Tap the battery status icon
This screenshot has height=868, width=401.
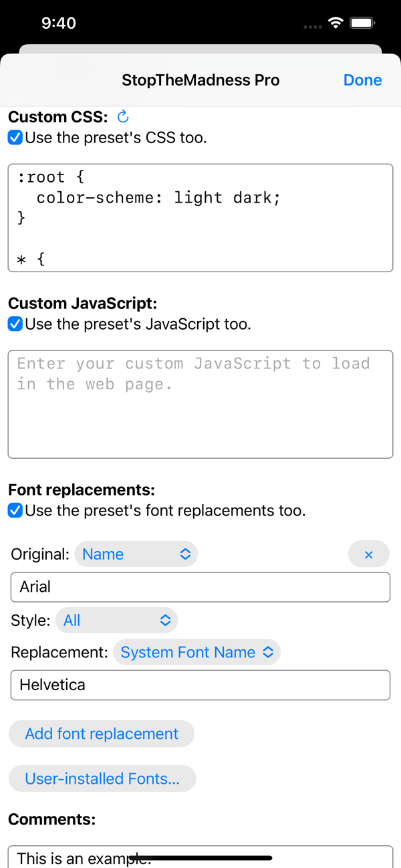(362, 23)
